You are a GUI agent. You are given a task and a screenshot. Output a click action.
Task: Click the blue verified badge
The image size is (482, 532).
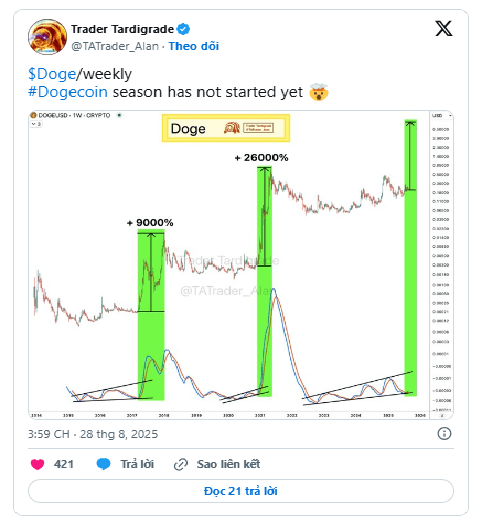tap(183, 29)
